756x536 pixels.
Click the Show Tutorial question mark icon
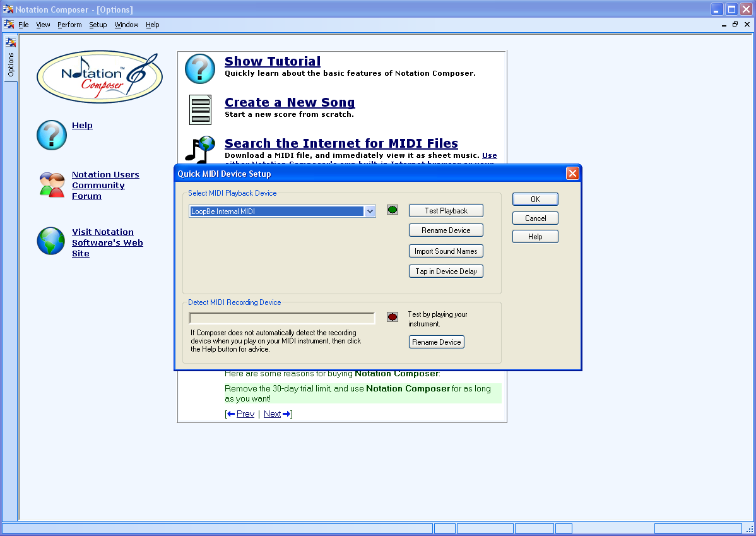(199, 69)
